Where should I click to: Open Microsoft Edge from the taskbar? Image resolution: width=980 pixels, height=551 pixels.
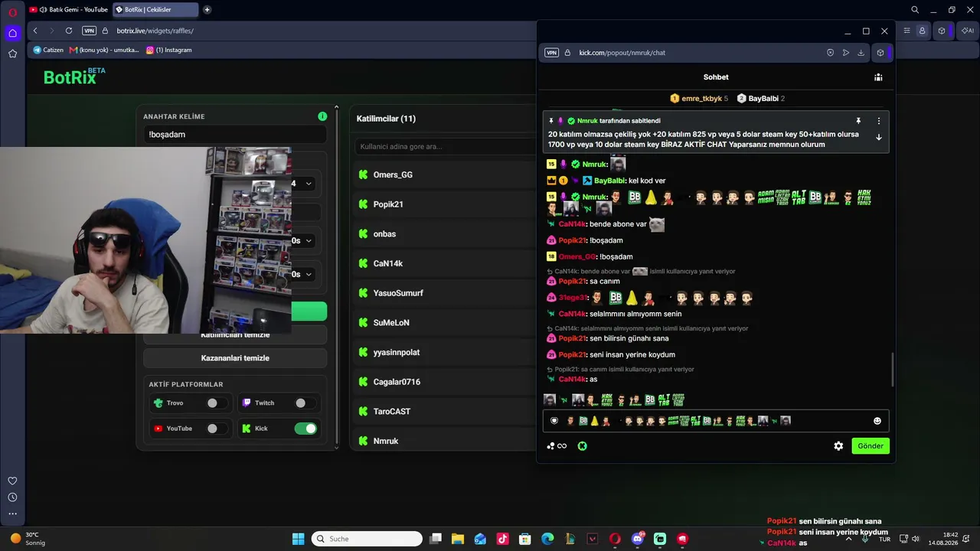pyautogui.click(x=547, y=539)
